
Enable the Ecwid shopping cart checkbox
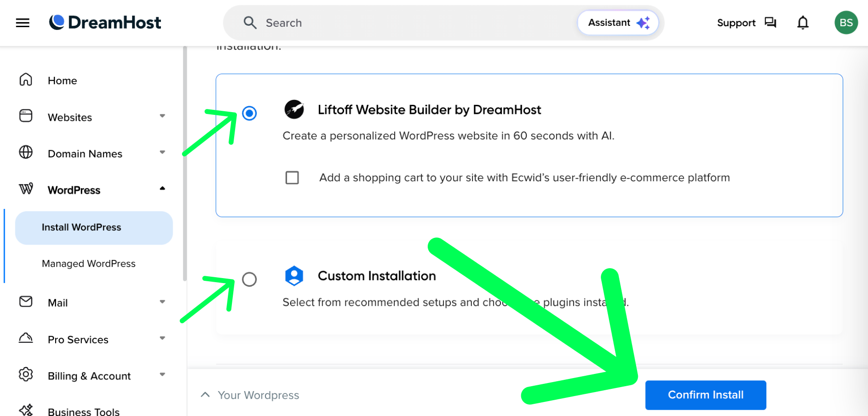(292, 178)
